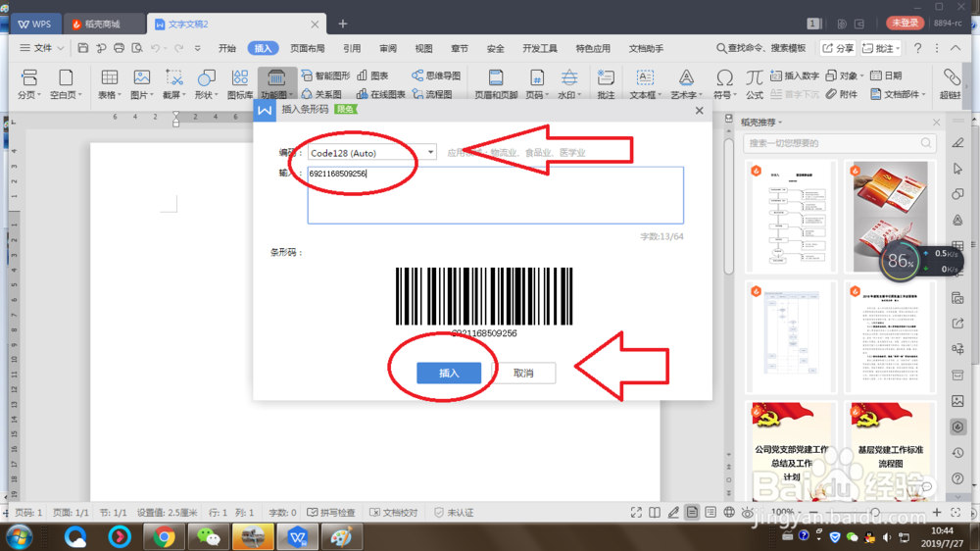980x551 pixels.
Task: Click the 稻壳 search box
Action: point(840,143)
